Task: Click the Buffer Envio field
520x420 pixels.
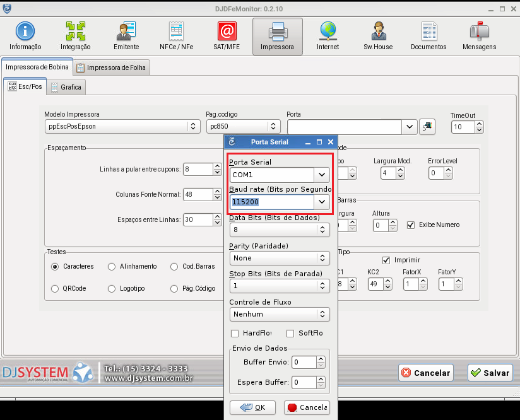Action: pos(304,363)
